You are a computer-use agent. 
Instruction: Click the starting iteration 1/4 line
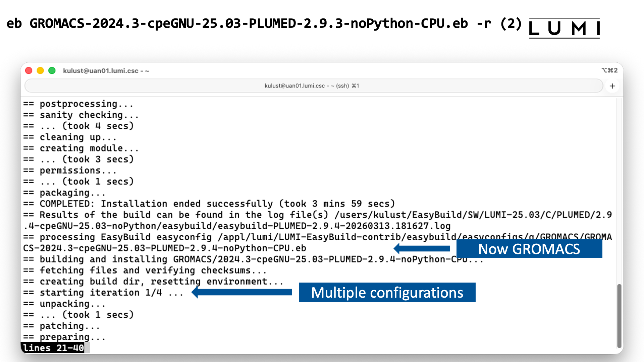pyautogui.click(x=101, y=292)
